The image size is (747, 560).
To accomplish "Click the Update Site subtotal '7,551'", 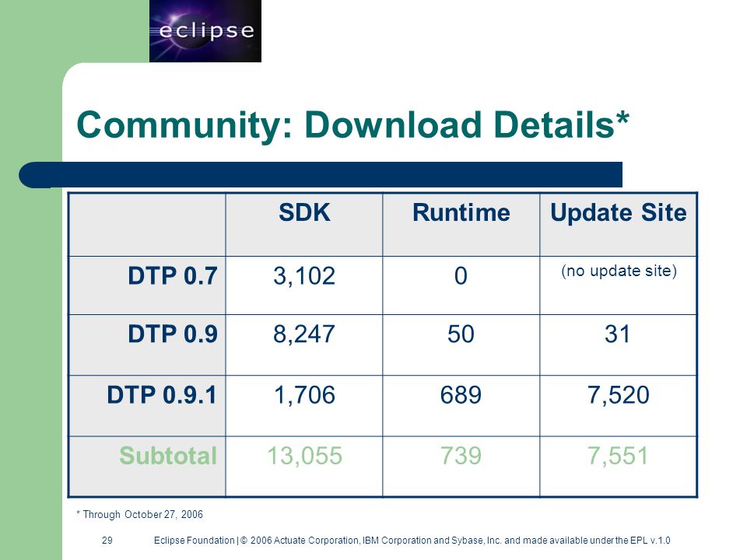I will click(x=618, y=457).
